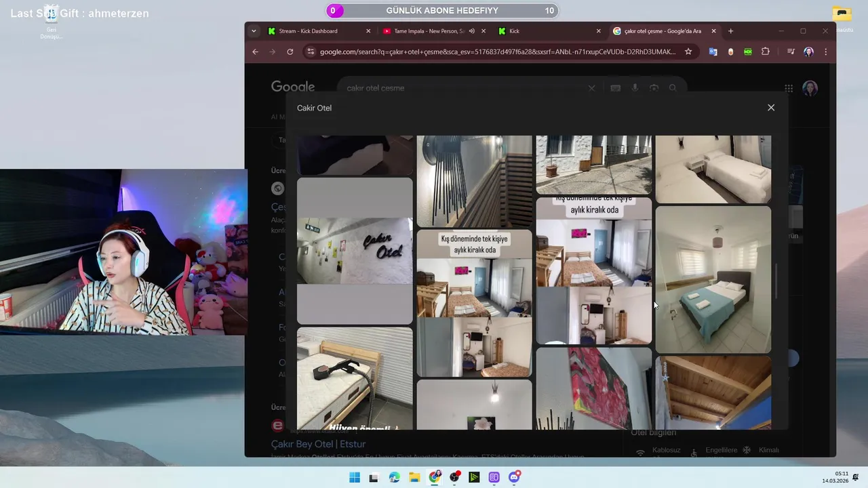Open Discord from the taskbar
This screenshot has height=488, width=868.
coord(515,477)
